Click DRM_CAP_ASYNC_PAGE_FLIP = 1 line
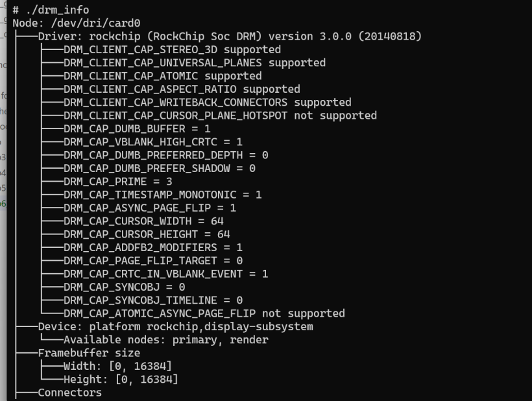Viewport: 532px width, 401px height. click(x=150, y=208)
